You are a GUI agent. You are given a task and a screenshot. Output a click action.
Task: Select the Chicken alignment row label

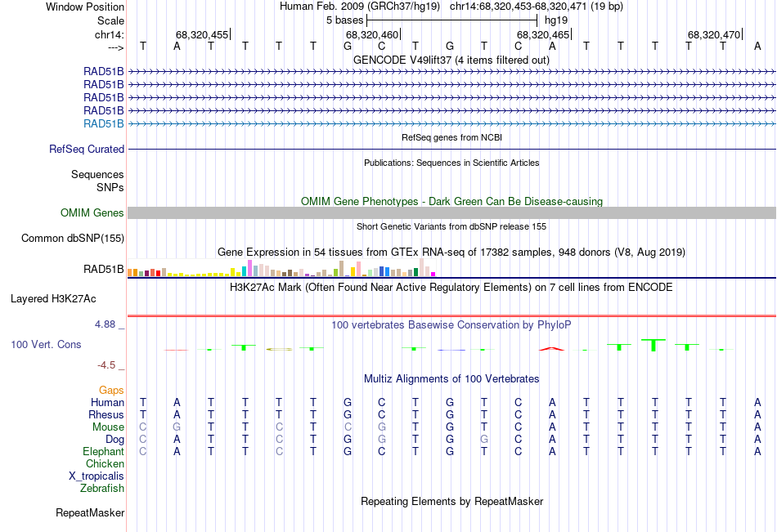[105, 463]
